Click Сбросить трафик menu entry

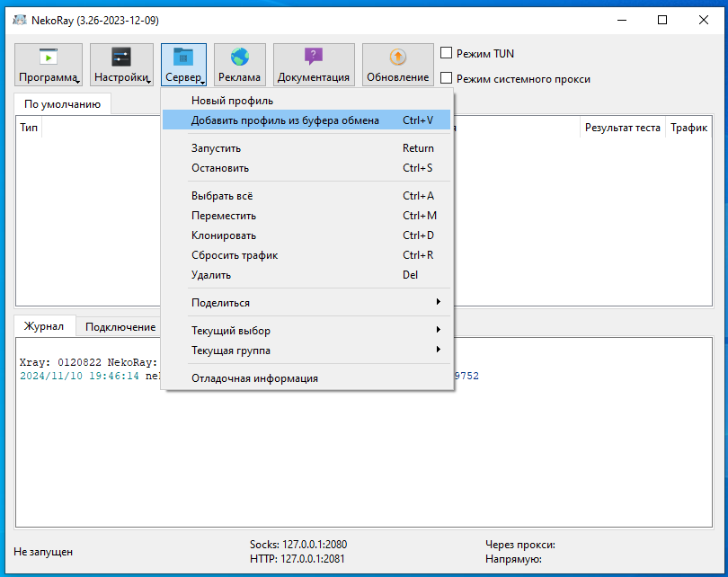[235, 255]
